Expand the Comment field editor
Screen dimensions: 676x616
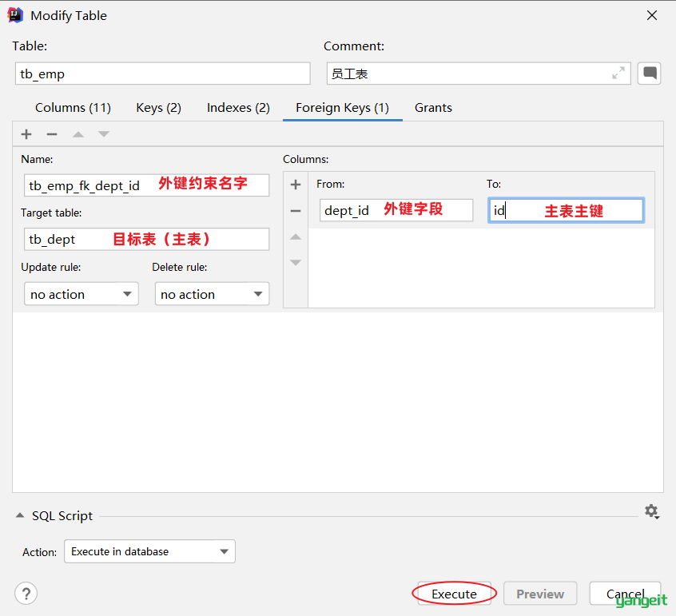click(x=618, y=74)
